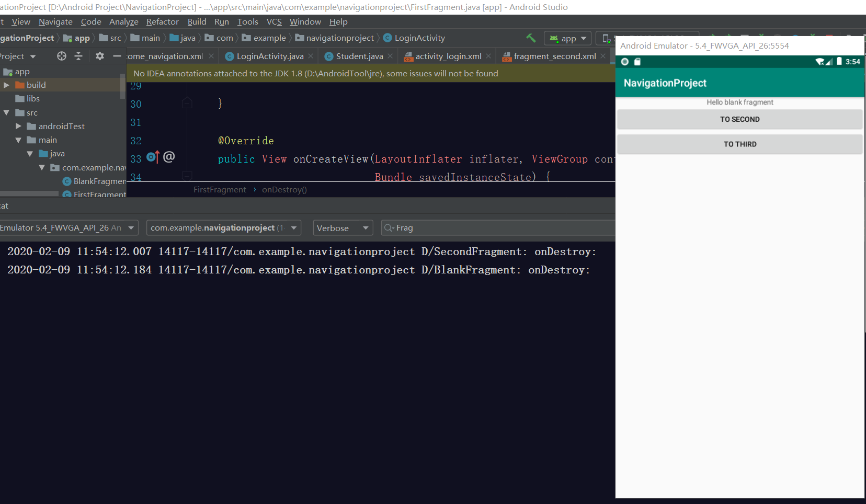The width and height of the screenshot is (866, 504).
Task: Open the Refactor menu
Action: tap(163, 21)
